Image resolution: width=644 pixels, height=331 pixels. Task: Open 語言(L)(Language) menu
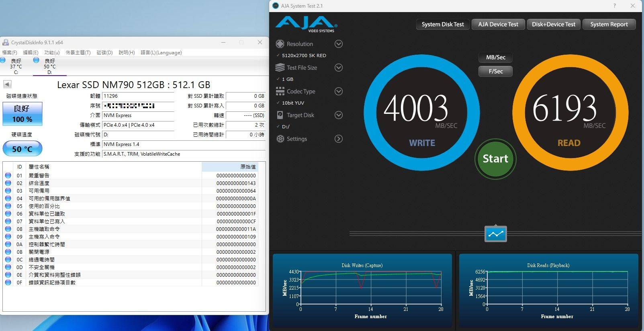point(161,53)
